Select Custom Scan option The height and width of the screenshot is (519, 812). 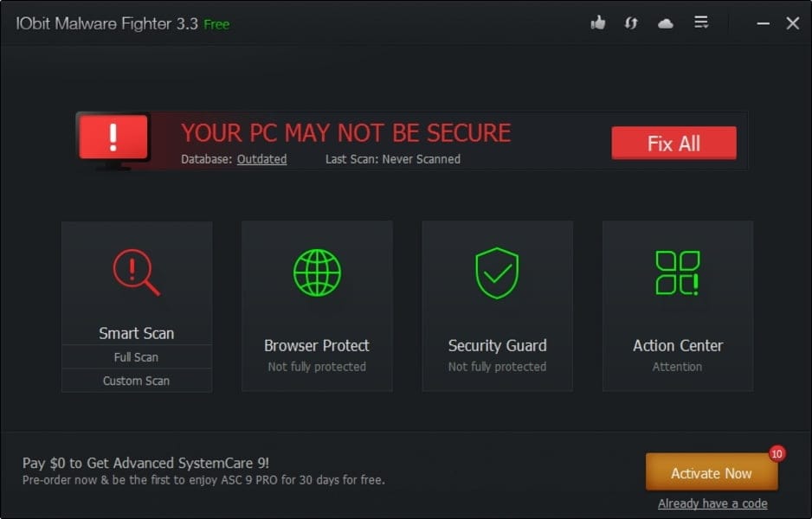click(136, 381)
